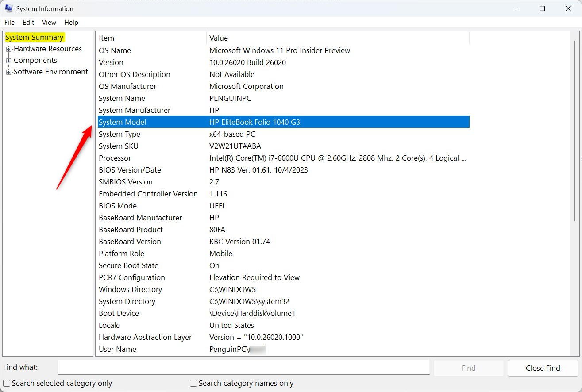Click the Close Find button

coord(543,368)
